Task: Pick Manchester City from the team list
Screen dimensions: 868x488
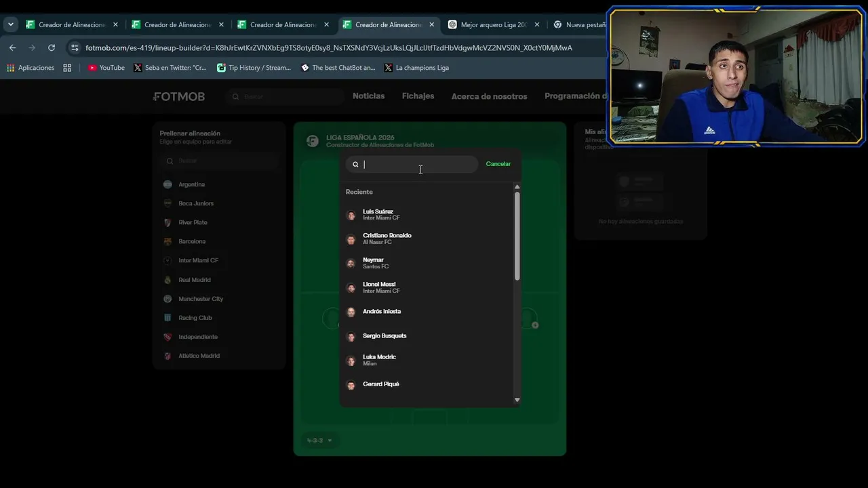Action: point(219,299)
